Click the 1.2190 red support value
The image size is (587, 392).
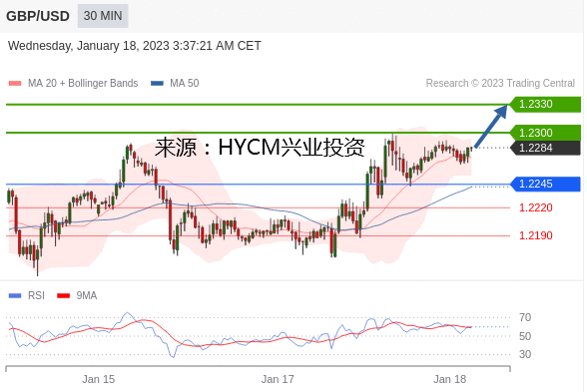pyautogui.click(x=536, y=235)
